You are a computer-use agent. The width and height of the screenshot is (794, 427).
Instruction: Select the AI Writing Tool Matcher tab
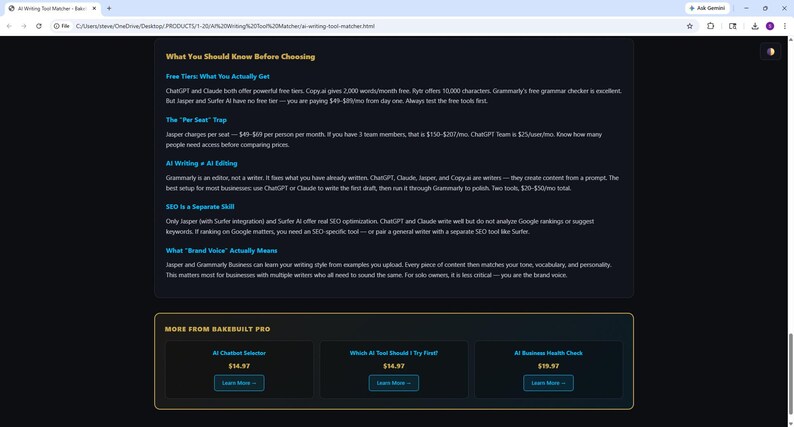point(52,8)
